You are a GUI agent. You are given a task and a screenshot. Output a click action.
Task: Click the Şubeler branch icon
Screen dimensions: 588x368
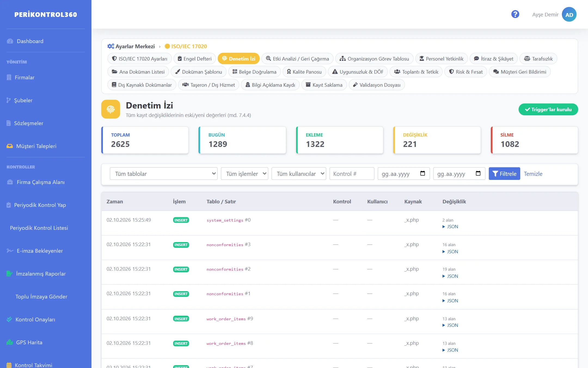pos(9,100)
